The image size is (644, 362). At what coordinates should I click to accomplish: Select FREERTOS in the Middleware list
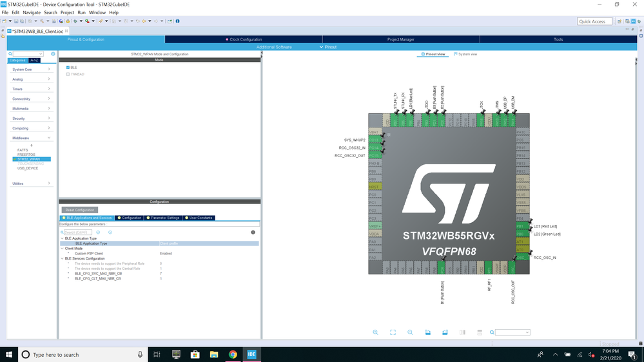pyautogui.click(x=26, y=155)
